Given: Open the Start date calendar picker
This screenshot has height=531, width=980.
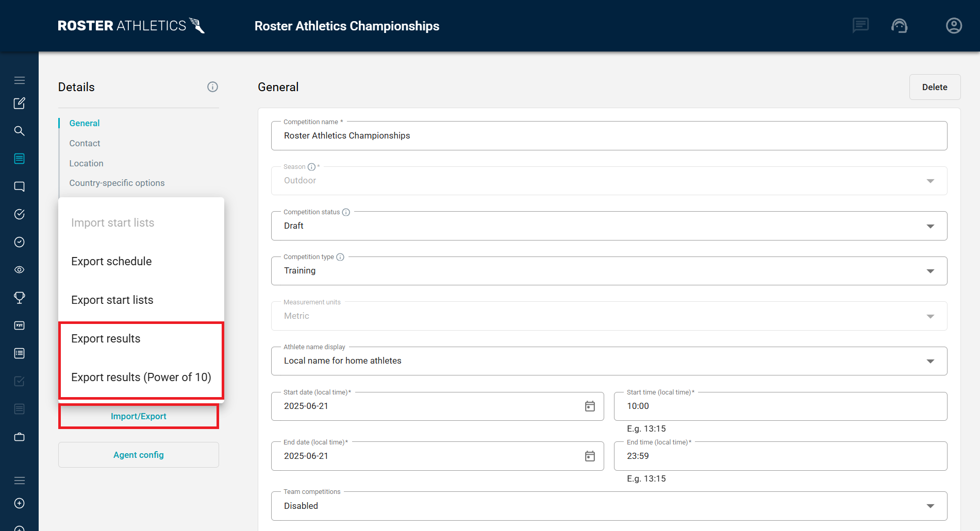Looking at the screenshot, I should coord(590,406).
